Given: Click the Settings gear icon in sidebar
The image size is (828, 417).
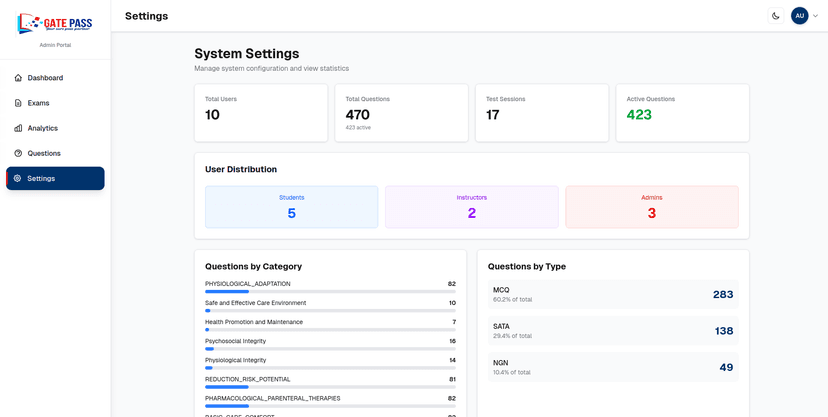Looking at the screenshot, I should (18, 178).
